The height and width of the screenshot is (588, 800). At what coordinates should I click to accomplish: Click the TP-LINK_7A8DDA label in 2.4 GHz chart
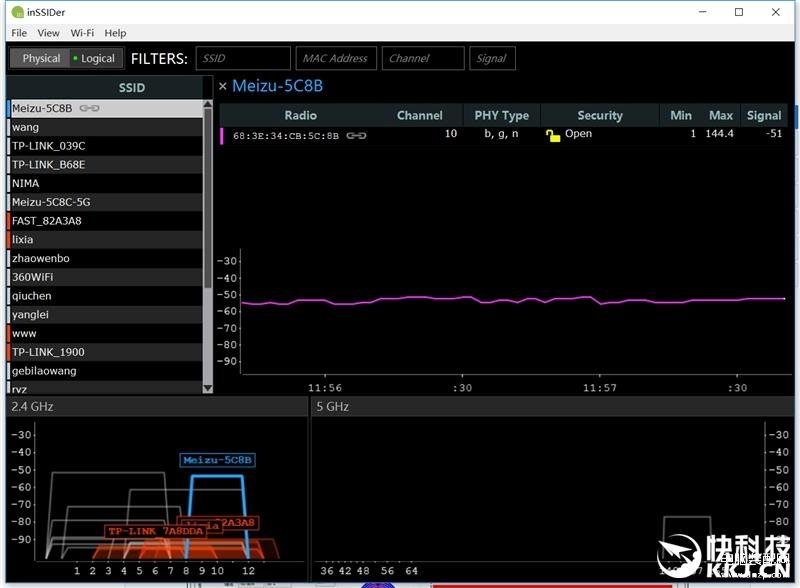[156, 531]
